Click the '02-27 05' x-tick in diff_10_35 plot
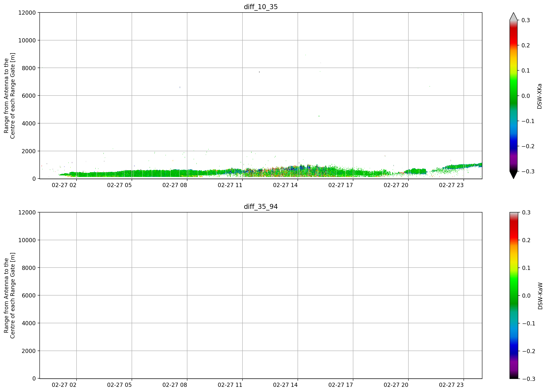 [119, 185]
